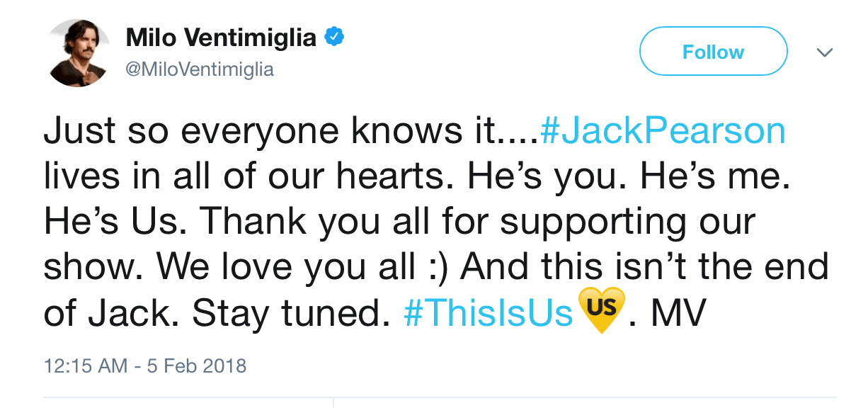Image resolution: width=868 pixels, height=408 pixels.
Task: Click the text "lives in all of our hearts"
Action: (x=244, y=176)
